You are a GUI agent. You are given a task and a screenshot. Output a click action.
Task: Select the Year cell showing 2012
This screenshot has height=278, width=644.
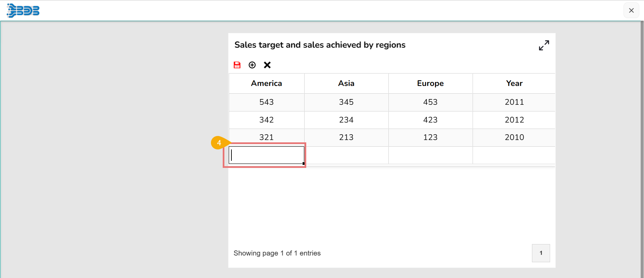[514, 120]
